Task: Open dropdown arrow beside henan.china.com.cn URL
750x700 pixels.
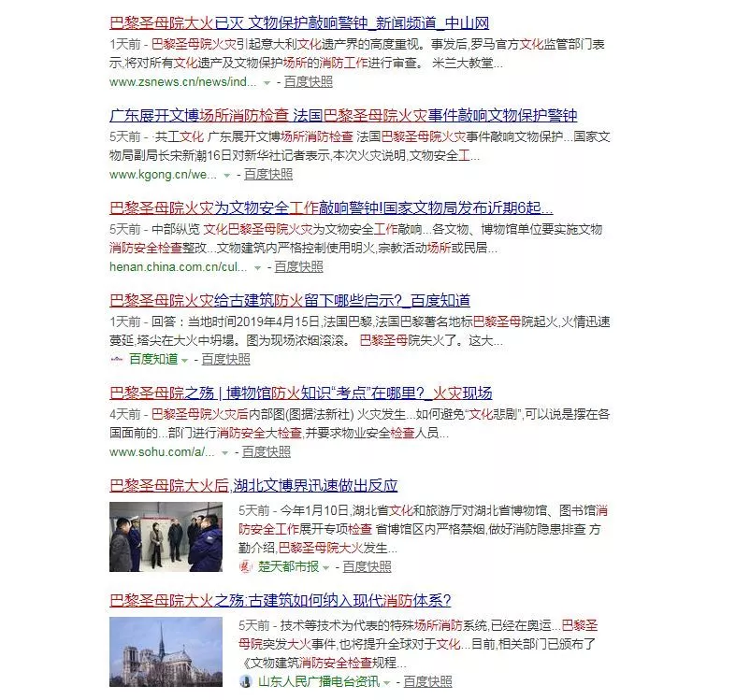Action: click(x=258, y=267)
